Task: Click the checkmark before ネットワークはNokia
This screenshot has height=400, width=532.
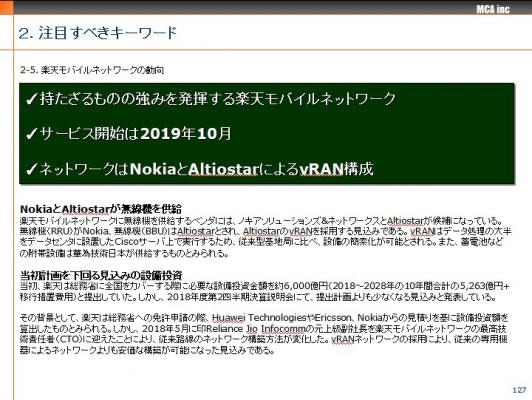Action: click(32, 169)
